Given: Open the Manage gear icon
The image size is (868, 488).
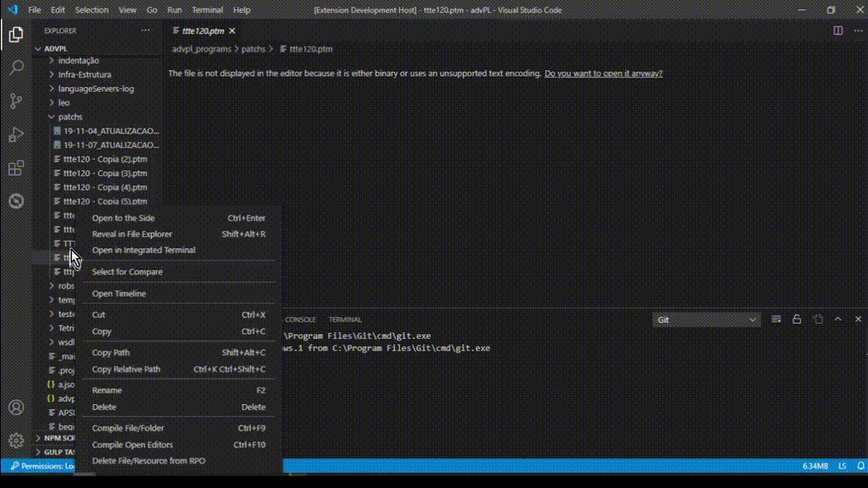Looking at the screenshot, I should tap(16, 441).
